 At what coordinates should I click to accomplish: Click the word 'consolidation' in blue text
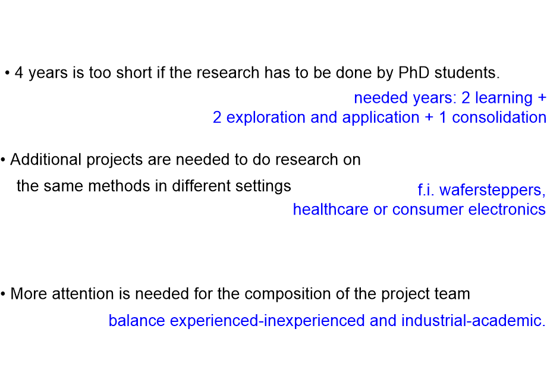click(499, 118)
